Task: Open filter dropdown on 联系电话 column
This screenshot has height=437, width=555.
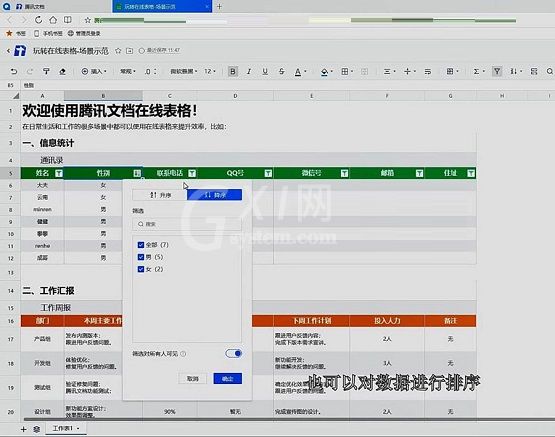Action: click(x=192, y=173)
